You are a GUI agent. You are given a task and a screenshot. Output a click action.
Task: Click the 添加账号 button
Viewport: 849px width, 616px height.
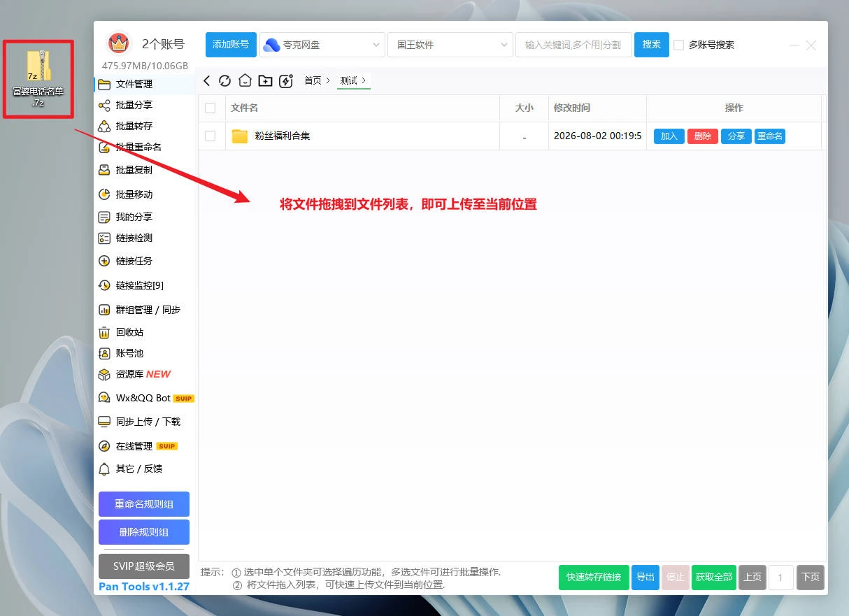tap(231, 45)
